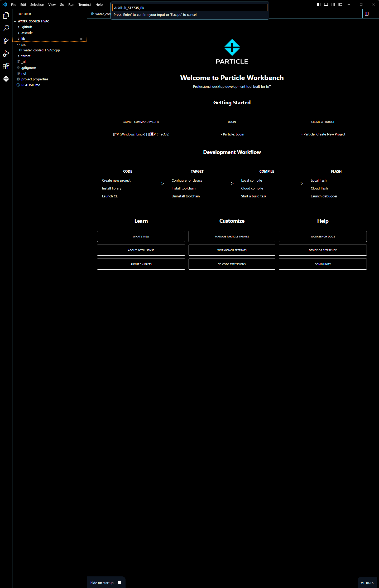379x588 pixels.
Task: Open the Particle Workbench sidebar icon
Action: point(6,79)
